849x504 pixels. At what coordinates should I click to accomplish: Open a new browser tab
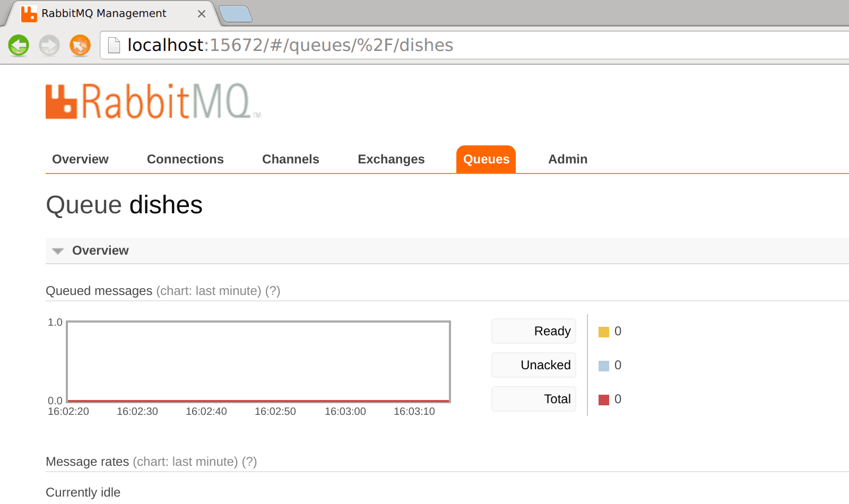coord(236,14)
